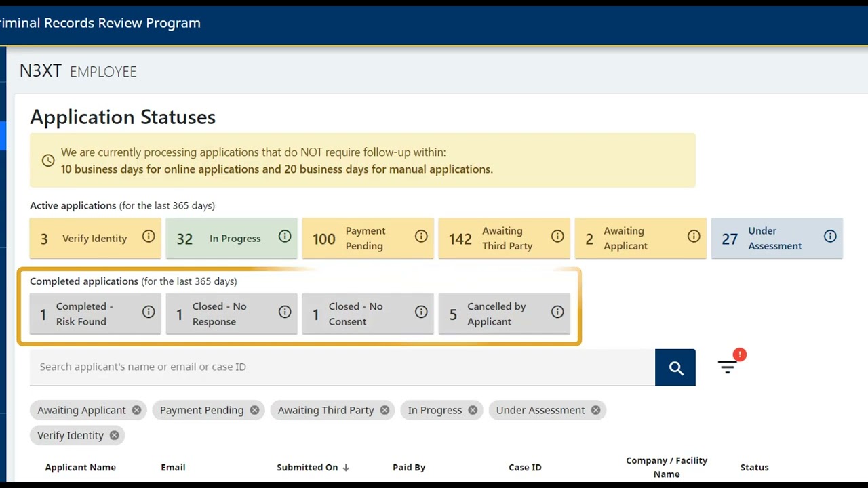Select the Completed - Risk Found card
Image resolution: width=868 pixels, height=488 pixels.
pyautogui.click(x=85, y=314)
